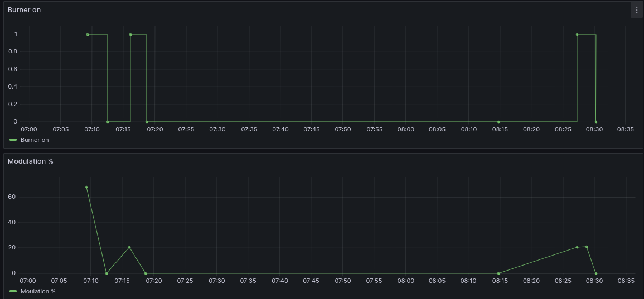The width and height of the screenshot is (644, 299).
Task: Click Burner on point at 0 near 07:12
Action: pyautogui.click(x=108, y=122)
